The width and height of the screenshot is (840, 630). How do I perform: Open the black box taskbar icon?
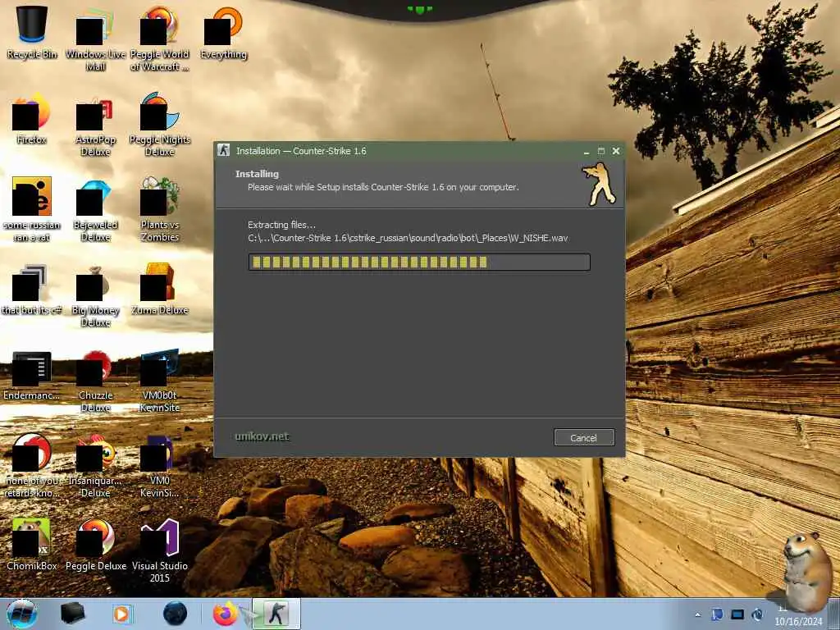coord(73,614)
